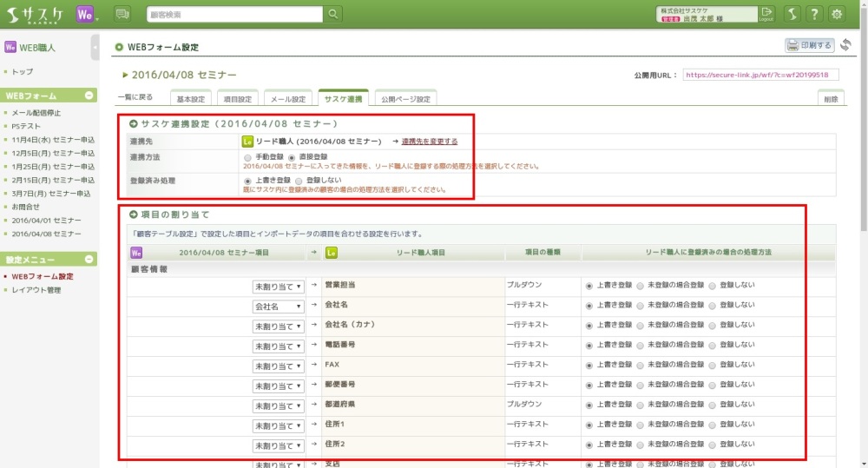The image size is (868, 468).
Task: Click the Logout icon
Action: (766, 14)
